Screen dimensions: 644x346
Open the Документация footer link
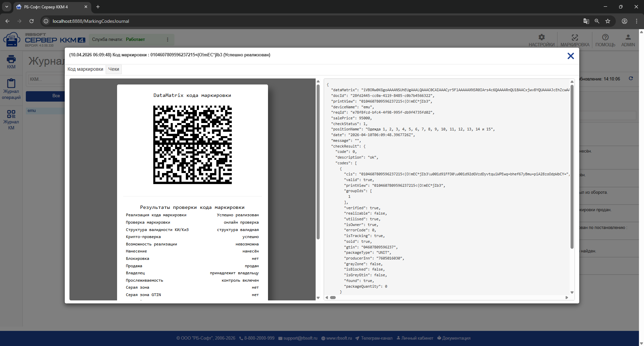454,338
